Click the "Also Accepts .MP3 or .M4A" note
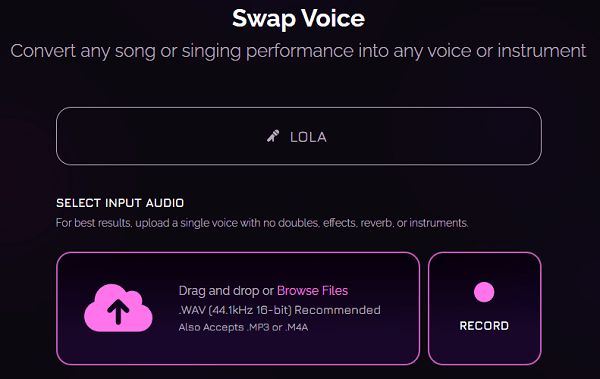 pyautogui.click(x=243, y=327)
